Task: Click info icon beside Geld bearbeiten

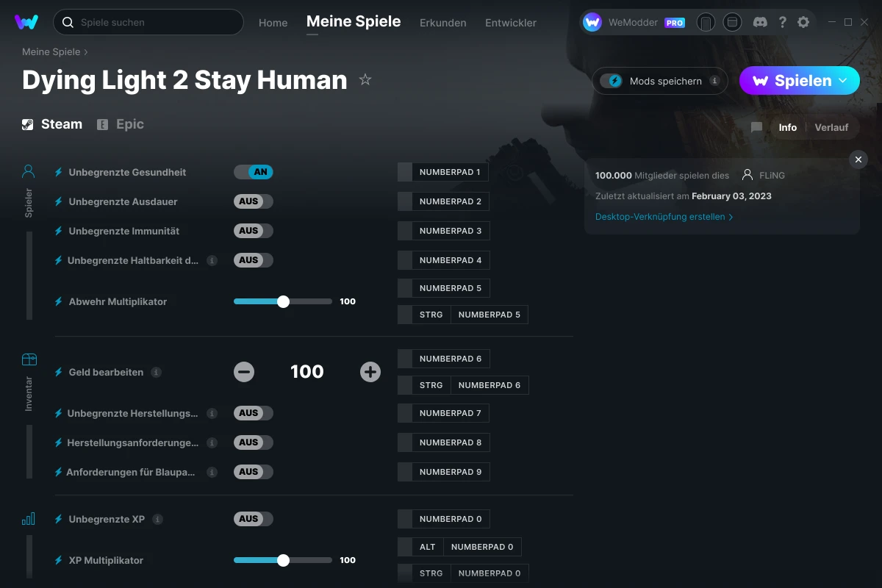Action: pos(156,372)
